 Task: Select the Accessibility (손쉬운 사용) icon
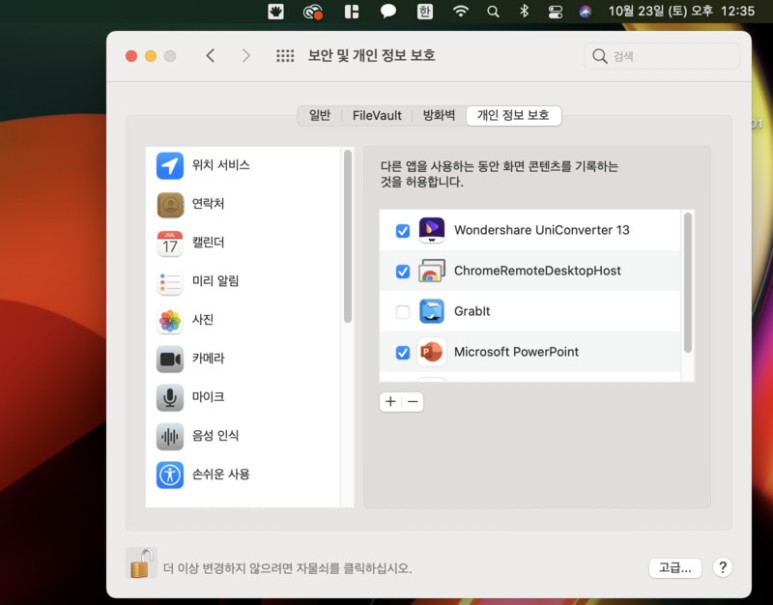[170, 475]
